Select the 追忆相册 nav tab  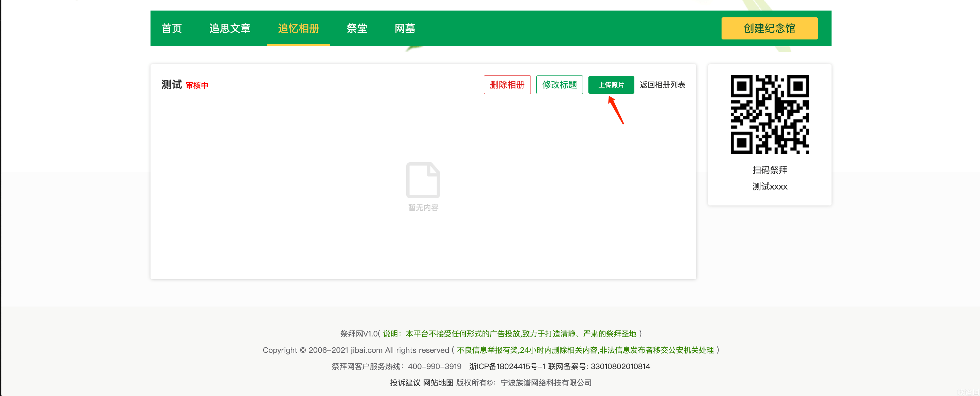(298, 29)
